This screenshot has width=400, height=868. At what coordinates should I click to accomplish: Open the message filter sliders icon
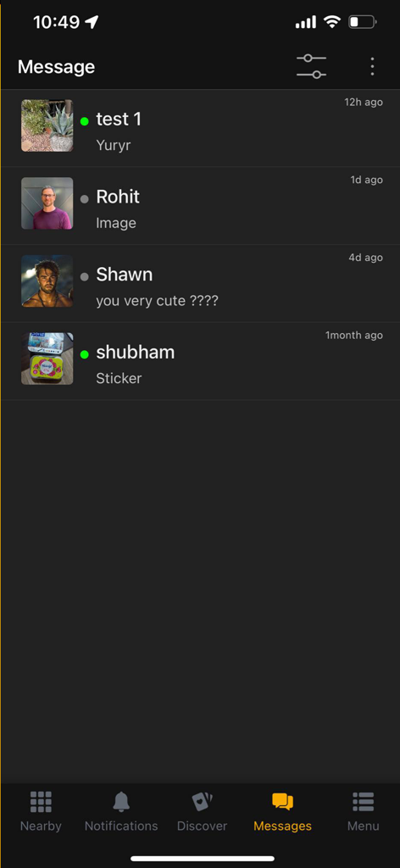(x=311, y=66)
